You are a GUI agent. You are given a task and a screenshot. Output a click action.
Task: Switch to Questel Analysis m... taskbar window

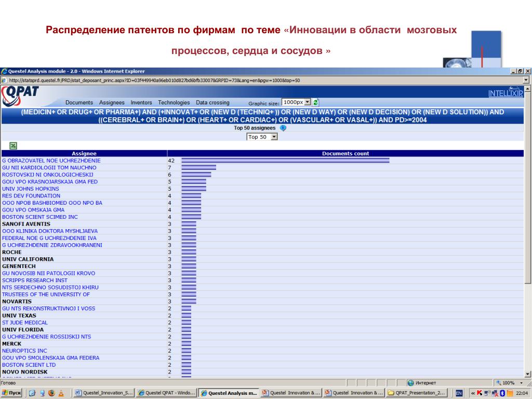(x=229, y=393)
